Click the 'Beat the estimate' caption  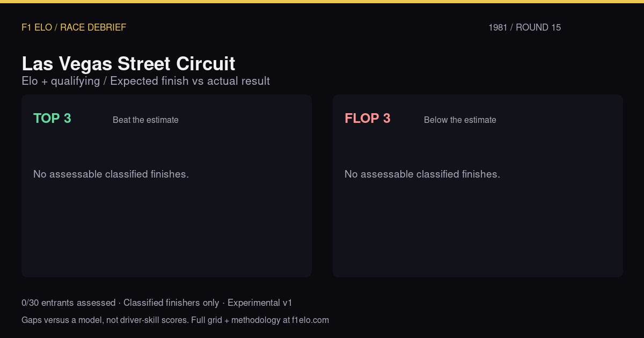tap(145, 120)
